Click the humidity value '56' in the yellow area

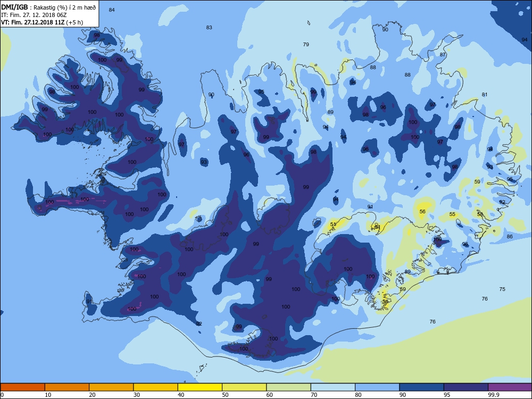pos(422,211)
